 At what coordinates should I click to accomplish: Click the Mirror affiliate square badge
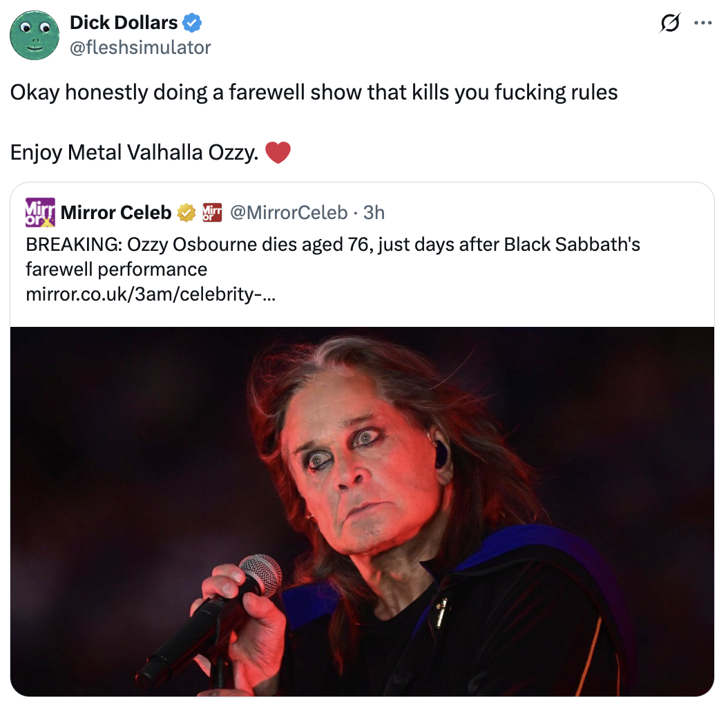pos(211,212)
